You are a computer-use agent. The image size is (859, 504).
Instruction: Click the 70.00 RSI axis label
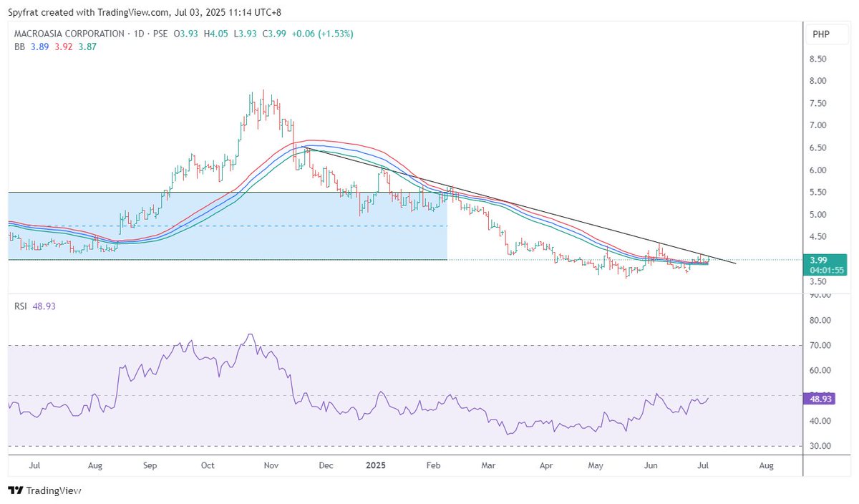click(x=822, y=345)
